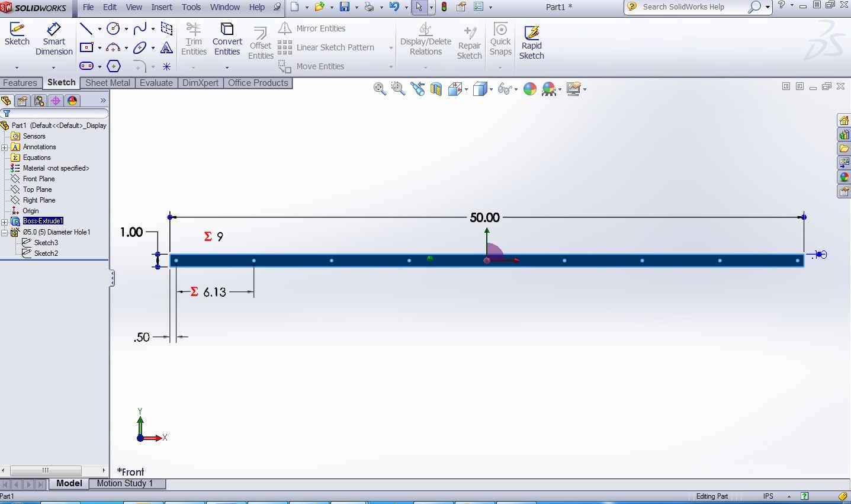Open File Explorer task pane tab
The height and width of the screenshot is (504, 851).
844,149
